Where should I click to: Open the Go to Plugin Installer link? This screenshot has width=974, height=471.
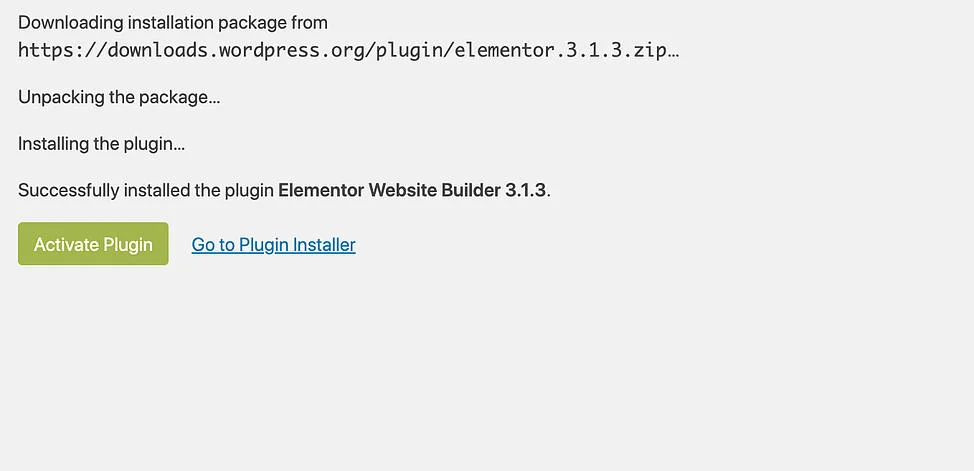point(273,245)
